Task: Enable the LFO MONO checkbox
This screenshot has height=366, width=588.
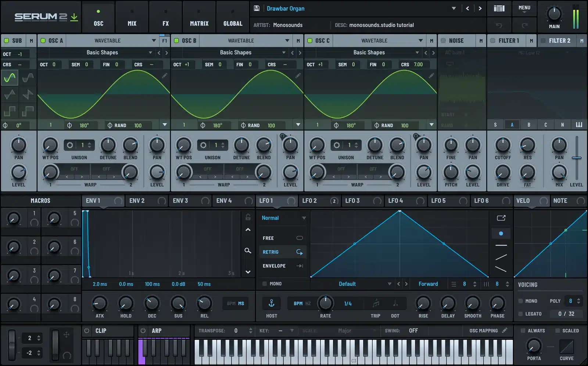Action: coord(264,284)
